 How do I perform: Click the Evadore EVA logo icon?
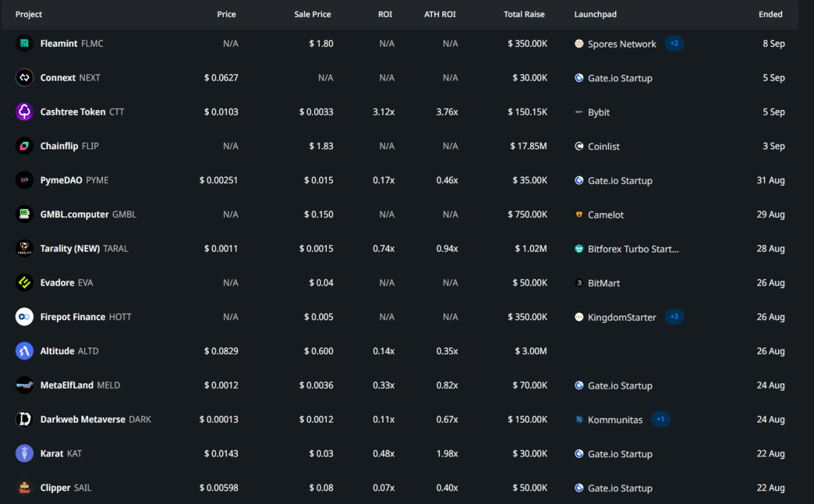pyautogui.click(x=24, y=283)
